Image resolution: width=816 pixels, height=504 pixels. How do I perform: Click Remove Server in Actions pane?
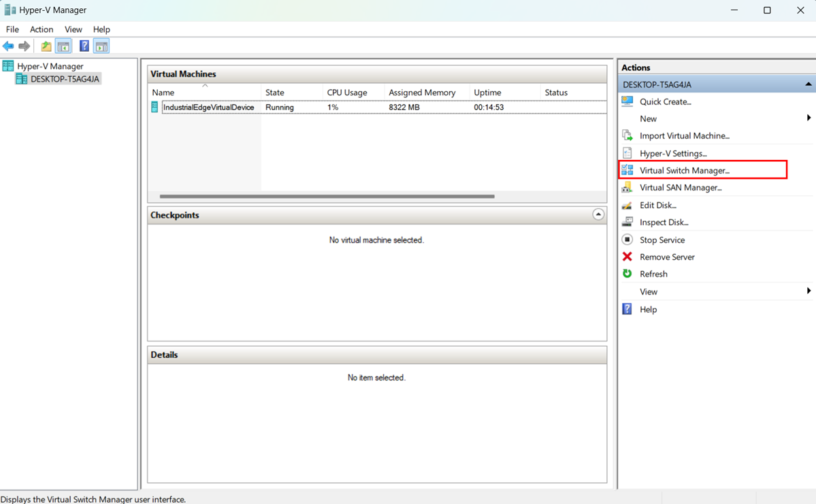666,256
